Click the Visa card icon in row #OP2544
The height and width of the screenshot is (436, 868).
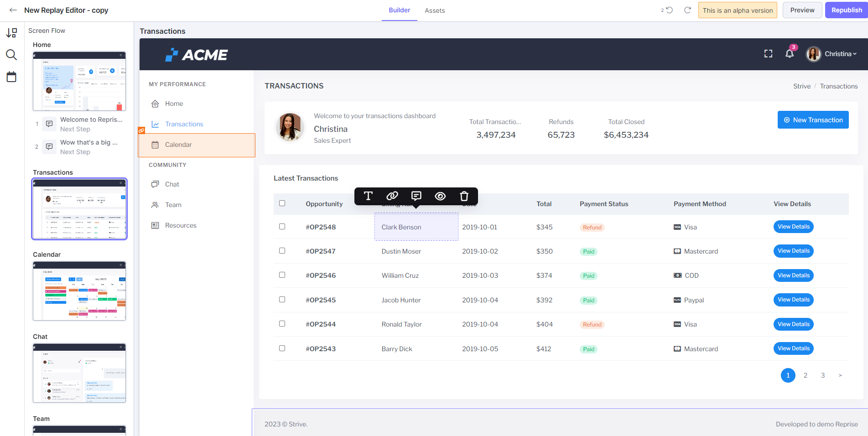coord(677,324)
